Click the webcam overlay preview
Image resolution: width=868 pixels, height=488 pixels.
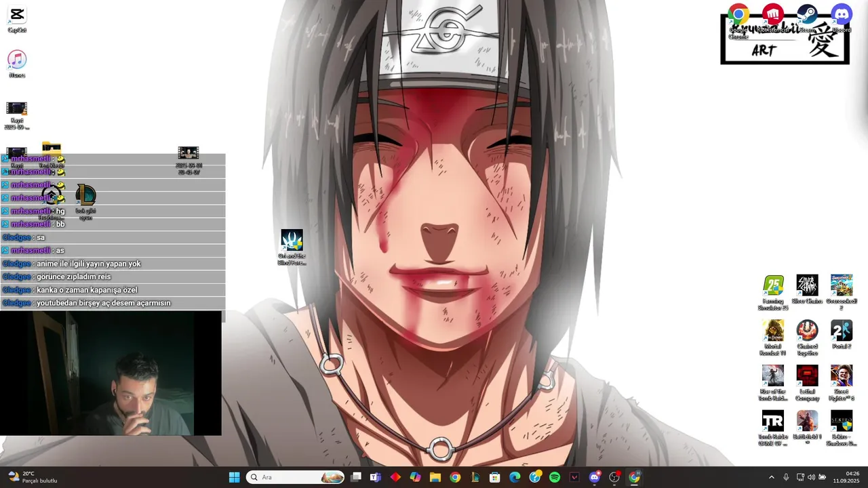(x=111, y=373)
